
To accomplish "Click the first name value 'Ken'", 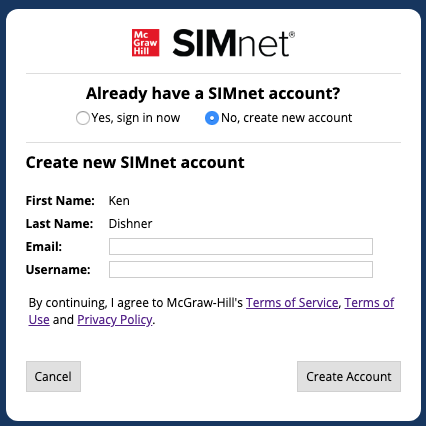I will (x=119, y=201).
